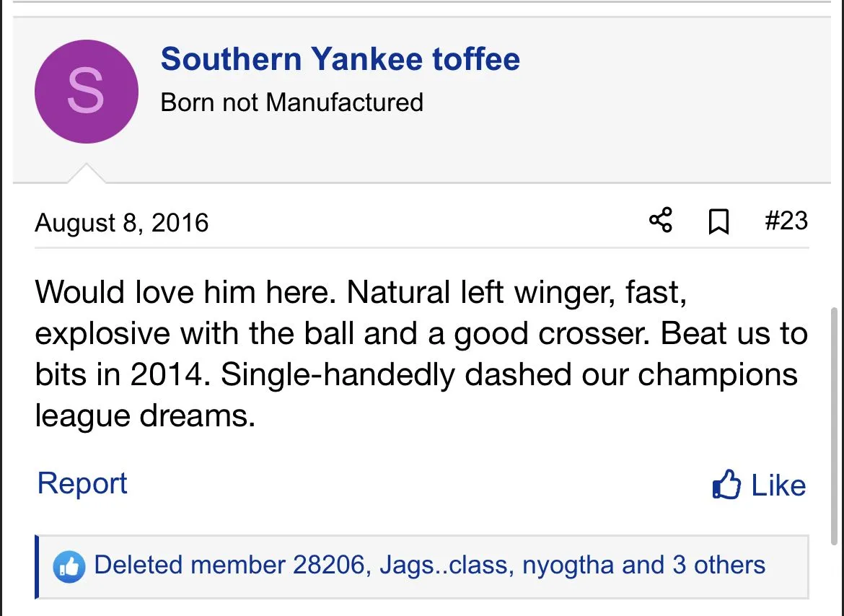Click the thumbs-up icon beside Like
This screenshot has width=844, height=616.
(726, 485)
